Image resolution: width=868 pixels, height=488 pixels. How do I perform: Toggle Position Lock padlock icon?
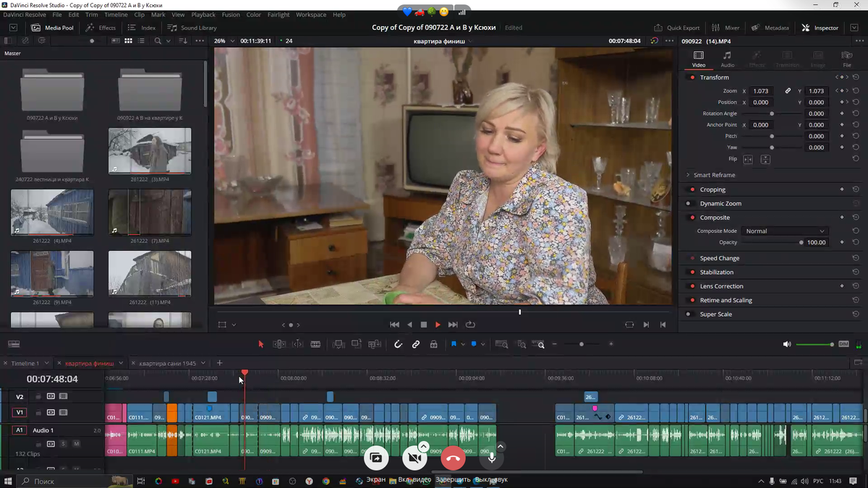433,344
